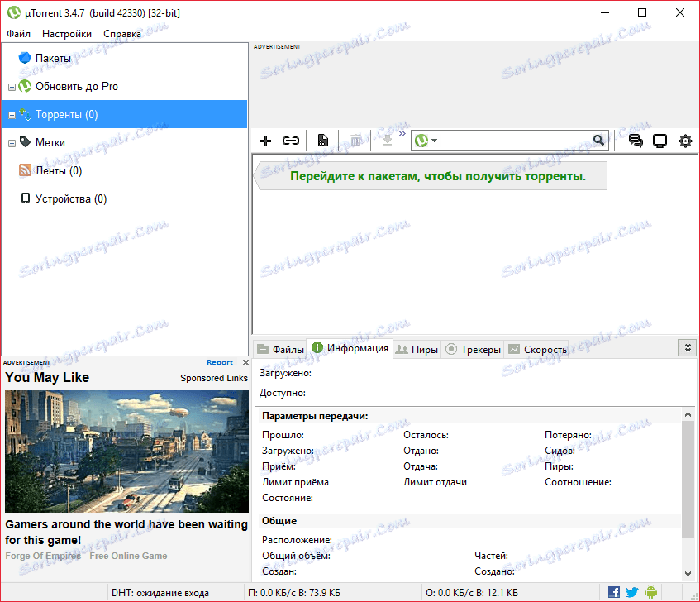
Task: Open µTorrent preferences gear icon
Action: (685, 141)
